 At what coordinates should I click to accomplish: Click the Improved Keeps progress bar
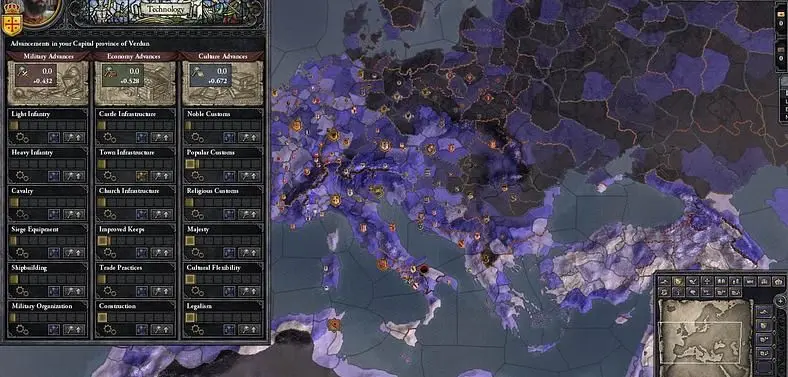(136, 241)
